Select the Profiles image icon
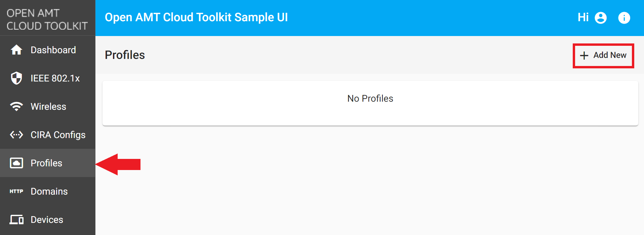Screen dimensions: 644x235 point(16,163)
